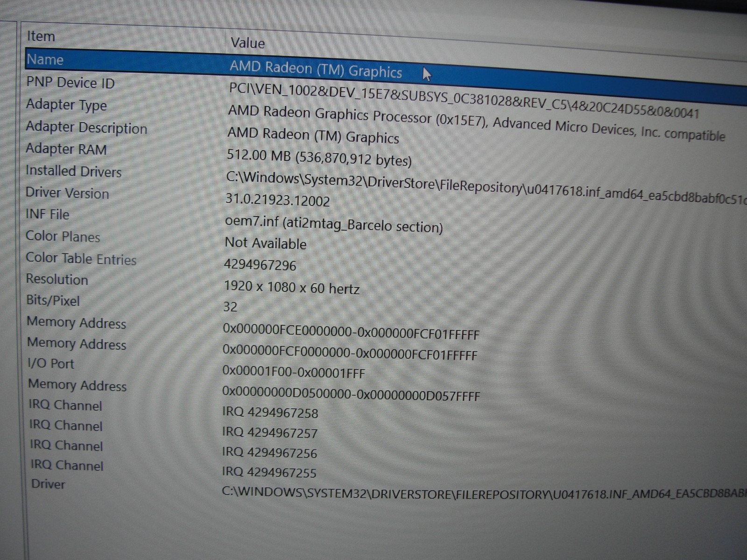Select the Adapter Description row label

click(86, 127)
